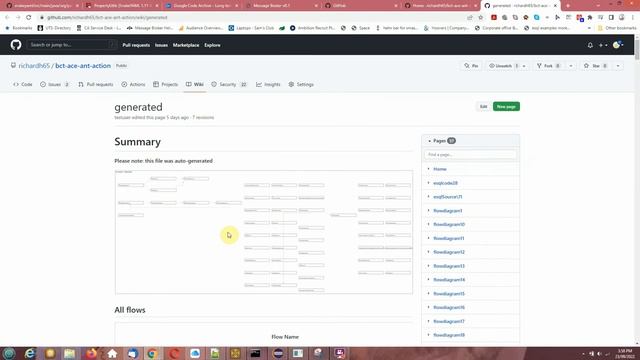The width and height of the screenshot is (640, 360).
Task: Open the bct-ace-ant-action repository link
Action: click(83, 66)
